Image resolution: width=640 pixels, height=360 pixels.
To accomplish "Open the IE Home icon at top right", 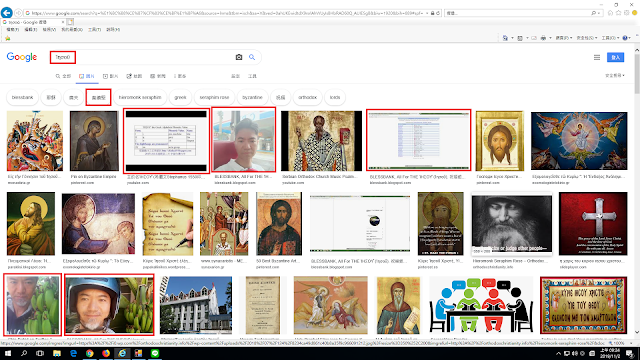I will (611, 13).
